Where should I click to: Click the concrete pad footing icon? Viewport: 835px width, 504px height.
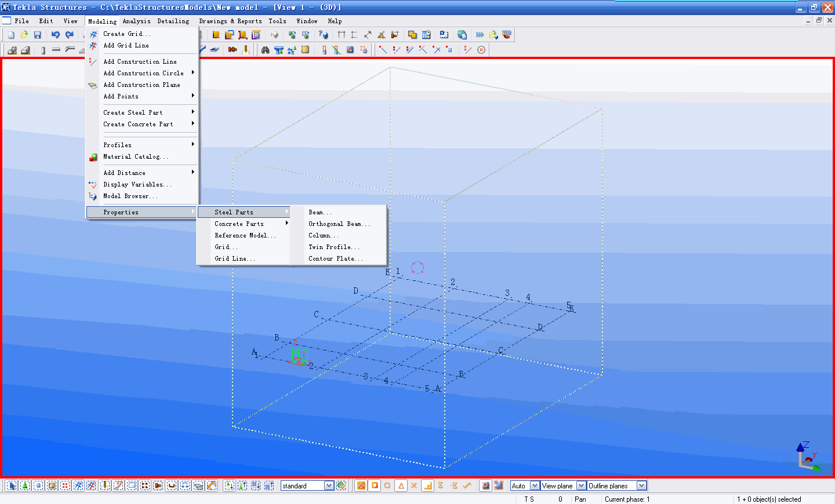pyautogui.click(x=12, y=50)
